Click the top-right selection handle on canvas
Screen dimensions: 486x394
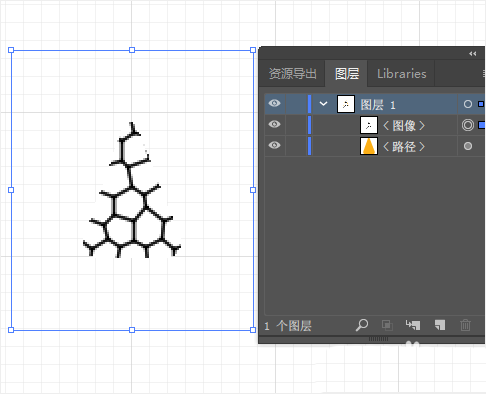(253, 50)
